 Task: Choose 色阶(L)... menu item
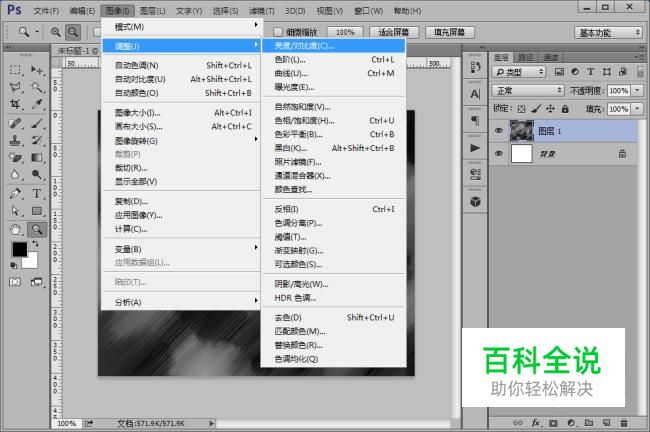pyautogui.click(x=334, y=60)
